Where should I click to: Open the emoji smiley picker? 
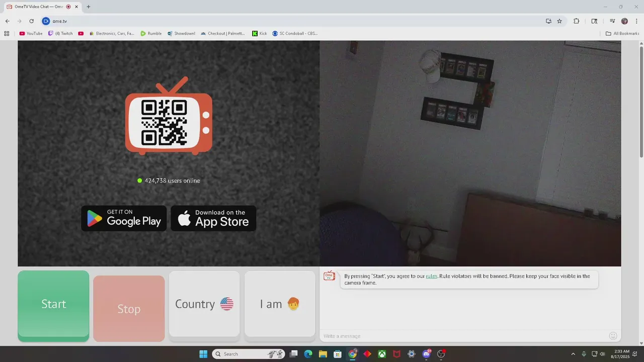[613, 336]
